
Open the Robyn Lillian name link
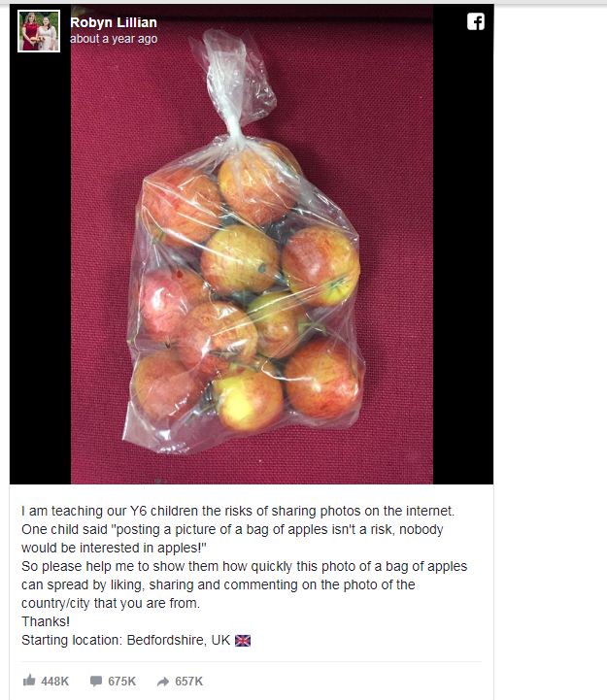click(114, 22)
